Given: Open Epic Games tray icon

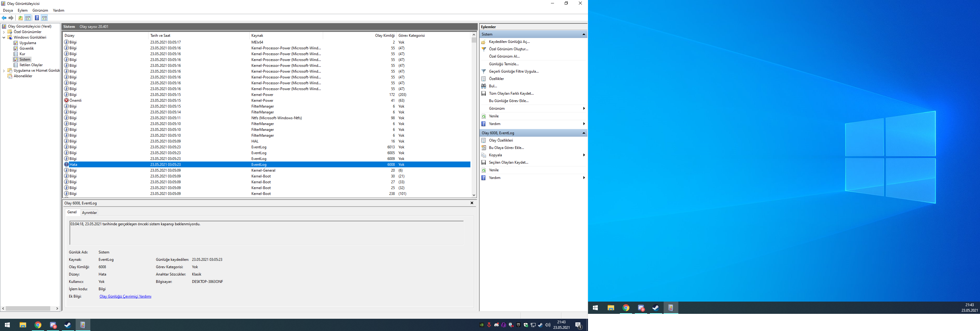Looking at the screenshot, I should (x=518, y=325).
